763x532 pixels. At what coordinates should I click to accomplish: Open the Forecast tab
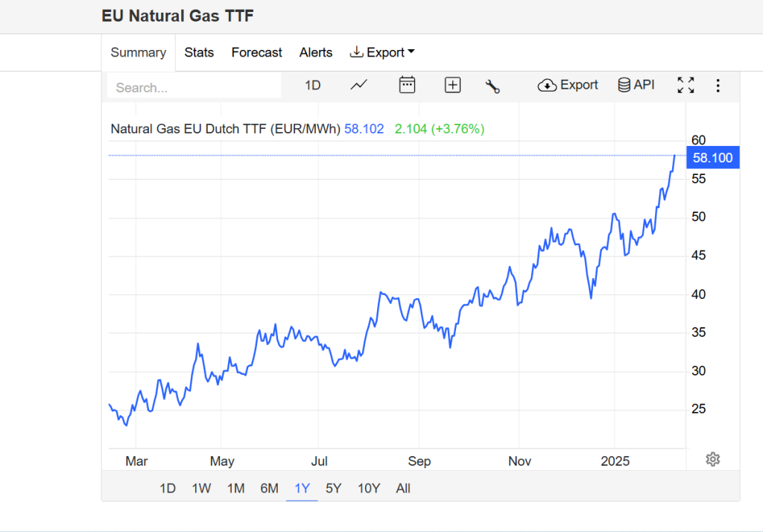(x=256, y=52)
